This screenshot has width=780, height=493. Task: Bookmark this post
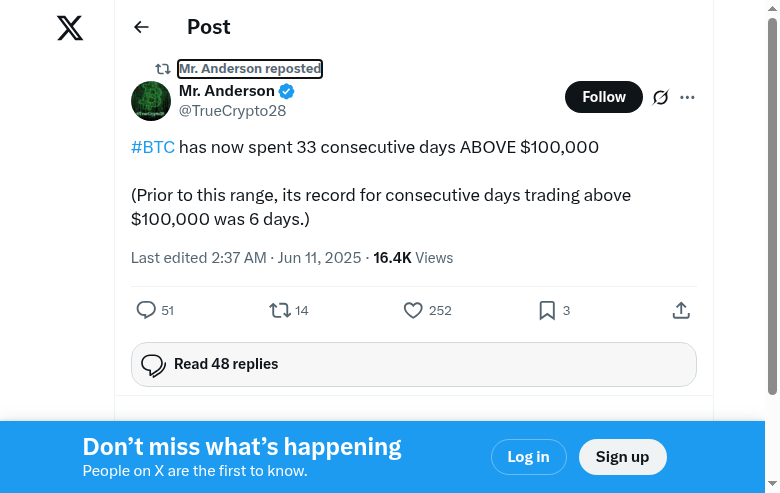[547, 311]
